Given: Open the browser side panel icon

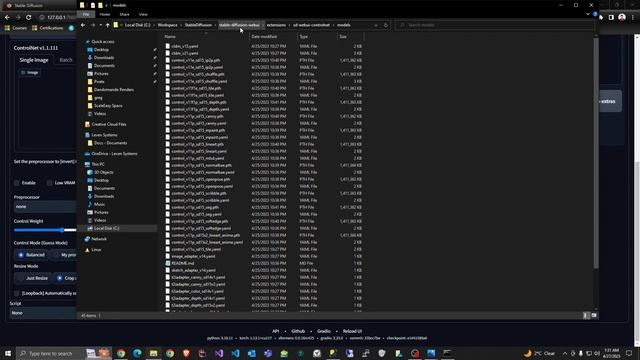Looking at the screenshot, I should pos(611,18).
